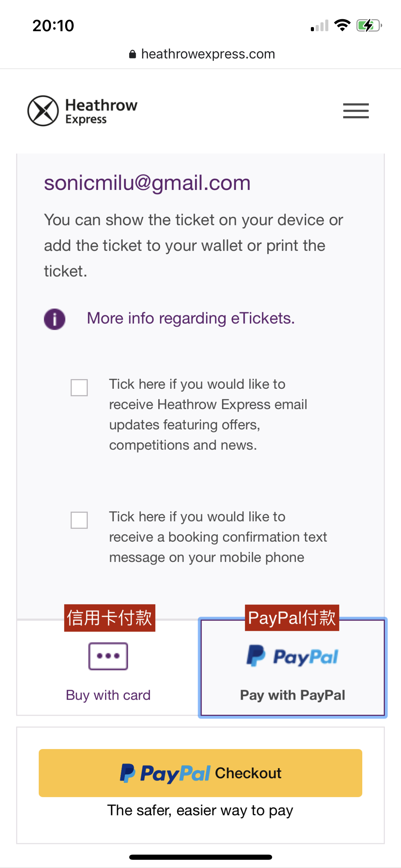Tap the battery charging status icon
This screenshot has width=401, height=868.
click(369, 25)
